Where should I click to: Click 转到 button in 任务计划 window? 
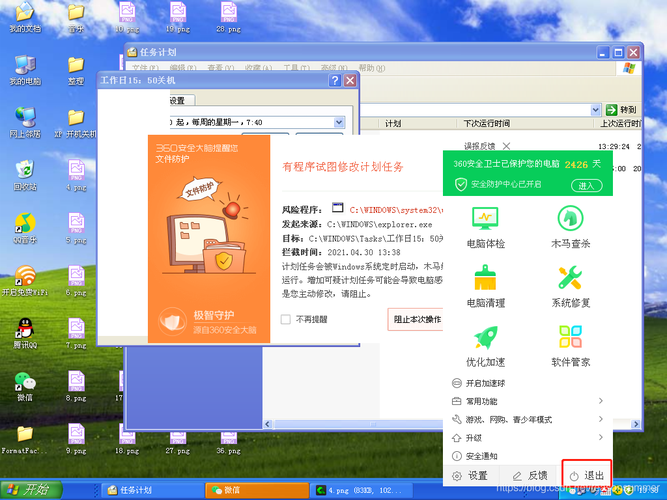(621, 110)
